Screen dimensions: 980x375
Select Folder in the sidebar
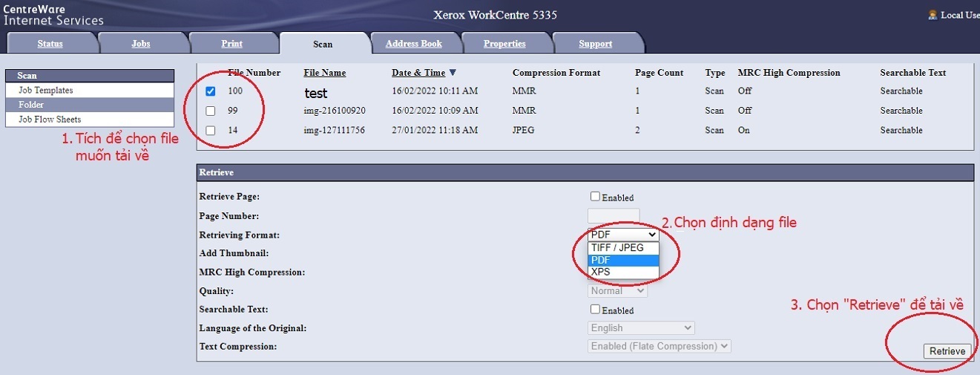point(90,105)
